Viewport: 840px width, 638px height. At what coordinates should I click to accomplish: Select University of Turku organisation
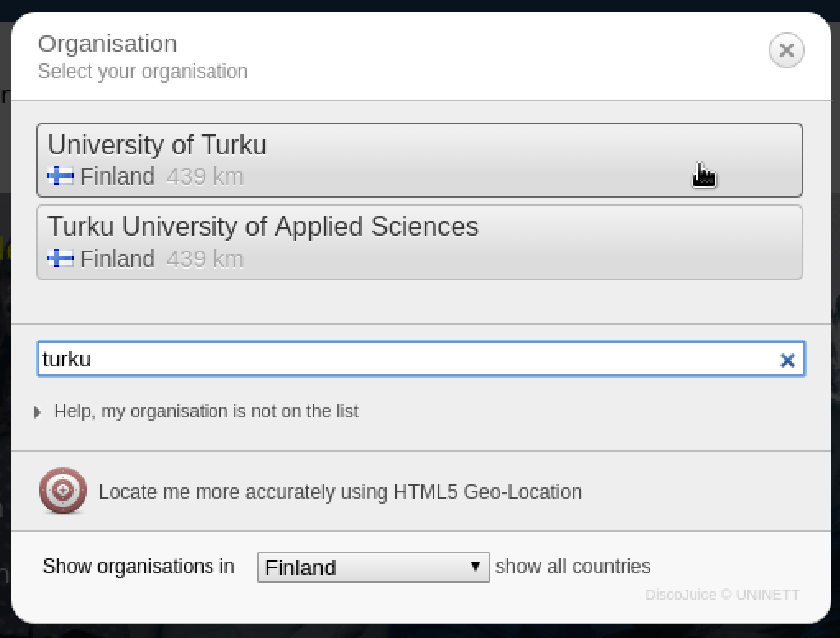(419, 160)
